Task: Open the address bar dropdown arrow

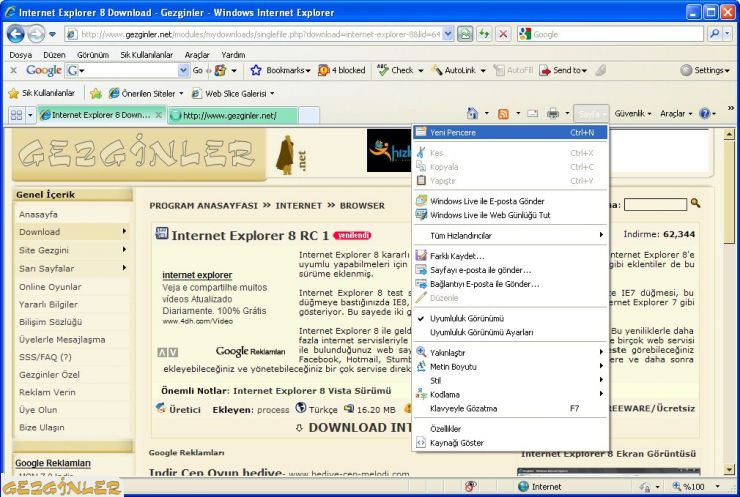Action: [448, 34]
